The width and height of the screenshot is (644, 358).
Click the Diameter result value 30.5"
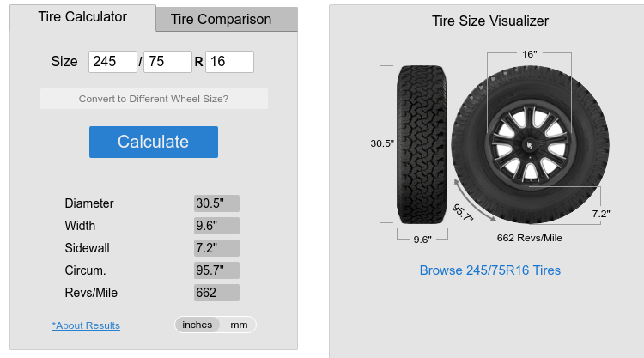coord(216,203)
